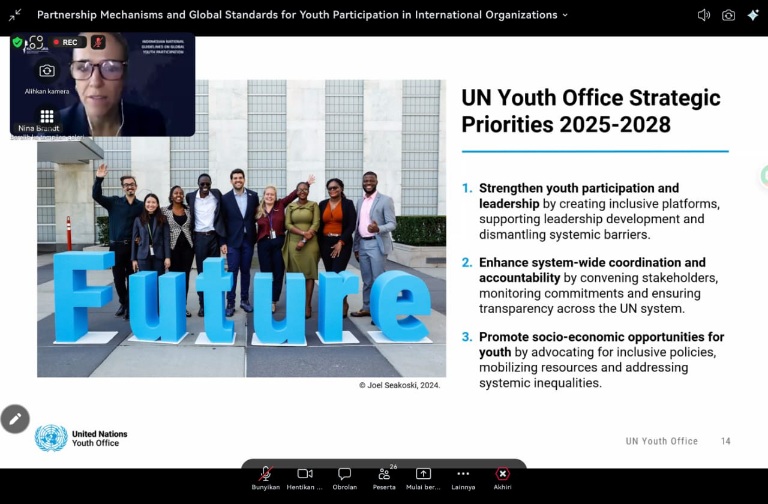
Task: Select Nina Brandt's video thumbnail
Action: [102, 84]
